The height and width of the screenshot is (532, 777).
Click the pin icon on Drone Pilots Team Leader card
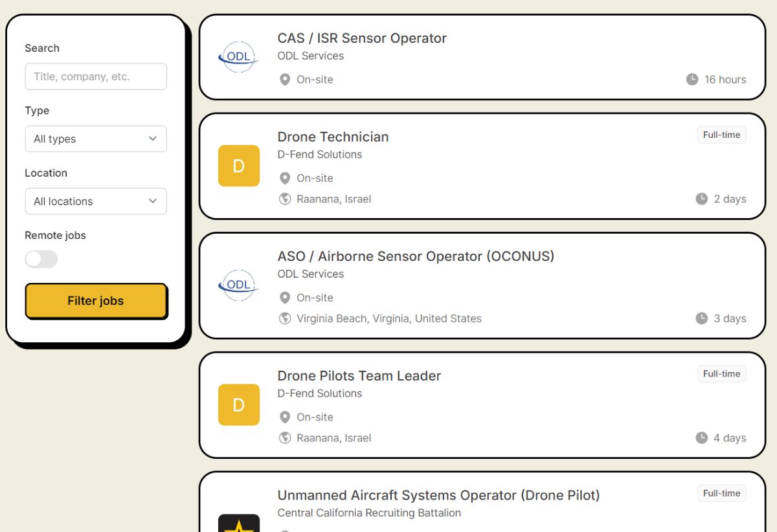pyautogui.click(x=285, y=417)
